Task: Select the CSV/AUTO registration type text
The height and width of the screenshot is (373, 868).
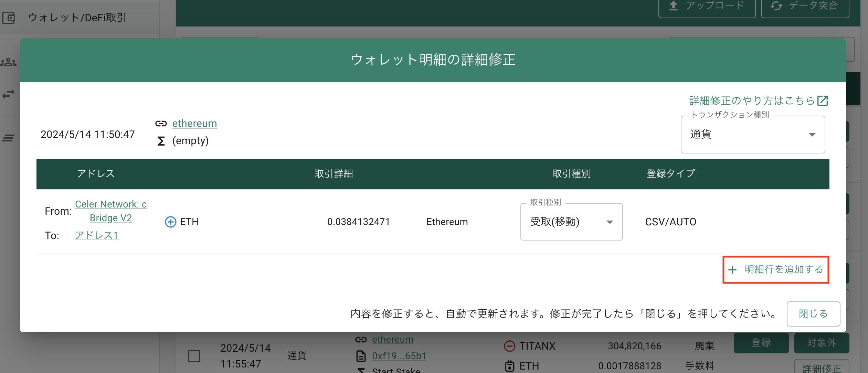Action: point(670,222)
